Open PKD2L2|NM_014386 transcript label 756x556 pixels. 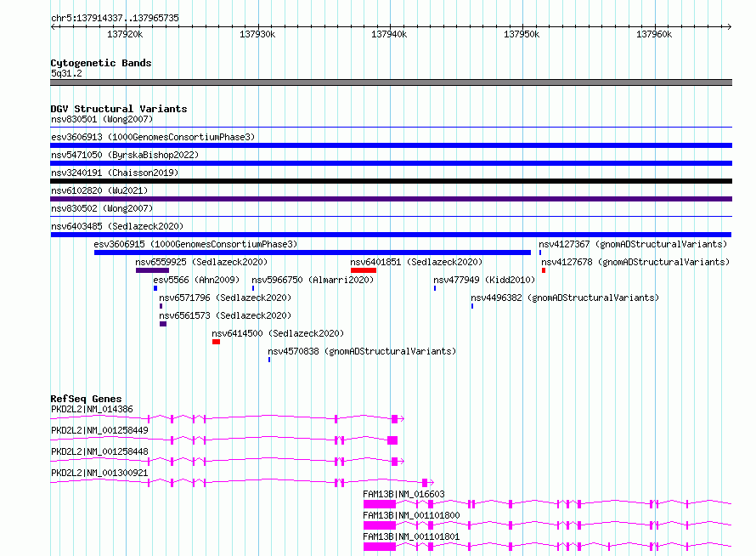coord(92,409)
